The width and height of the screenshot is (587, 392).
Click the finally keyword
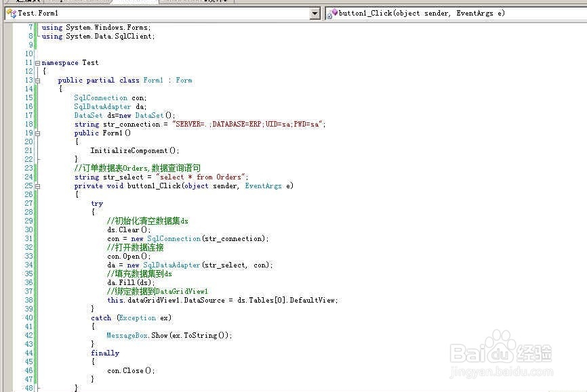(x=105, y=353)
